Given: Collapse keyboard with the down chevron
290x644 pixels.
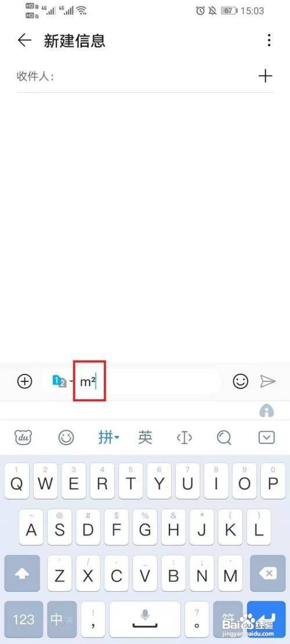Looking at the screenshot, I should click(x=267, y=438).
